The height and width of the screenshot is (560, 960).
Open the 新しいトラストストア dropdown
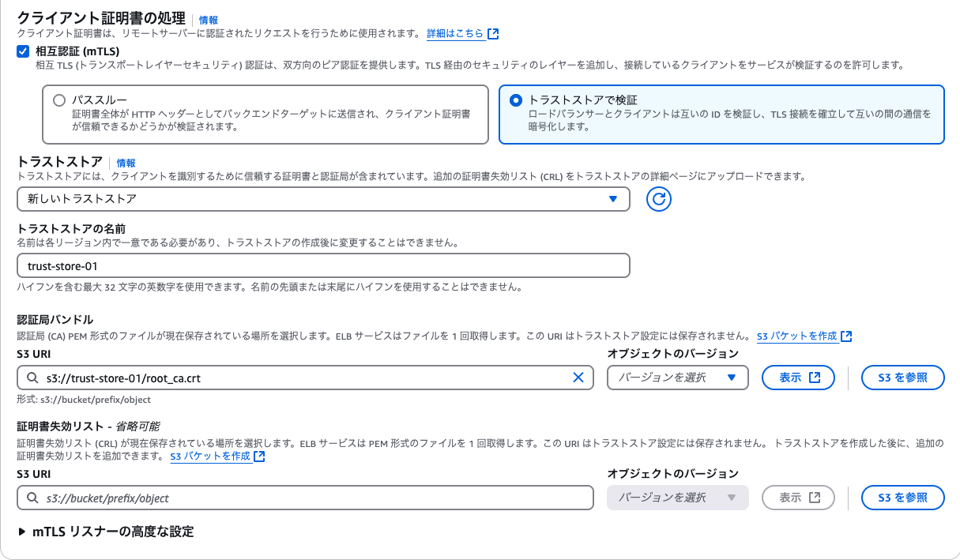[x=324, y=199]
